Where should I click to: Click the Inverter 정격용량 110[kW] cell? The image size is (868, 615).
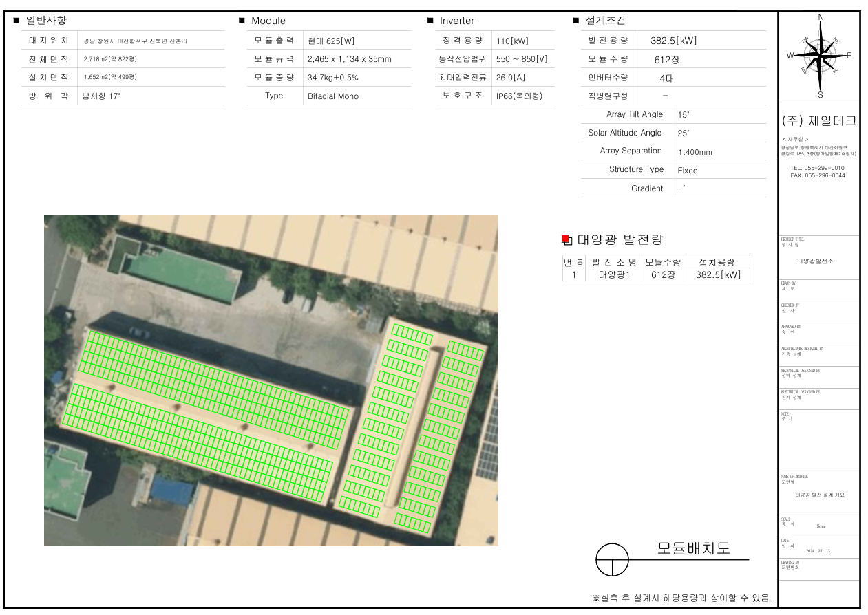[x=512, y=41]
